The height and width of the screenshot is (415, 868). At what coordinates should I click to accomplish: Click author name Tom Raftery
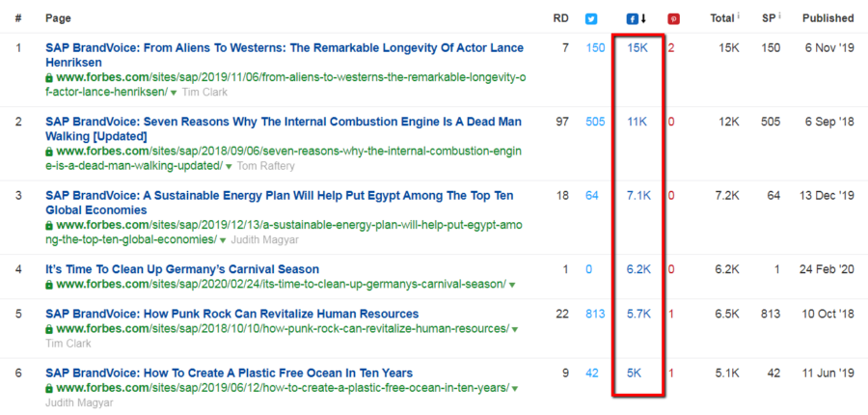[x=266, y=166]
